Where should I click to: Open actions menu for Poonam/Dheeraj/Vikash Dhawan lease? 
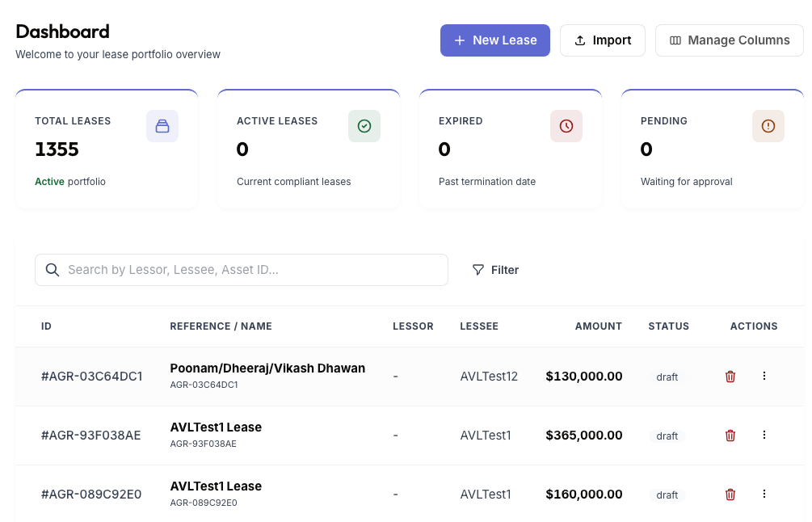point(764,377)
